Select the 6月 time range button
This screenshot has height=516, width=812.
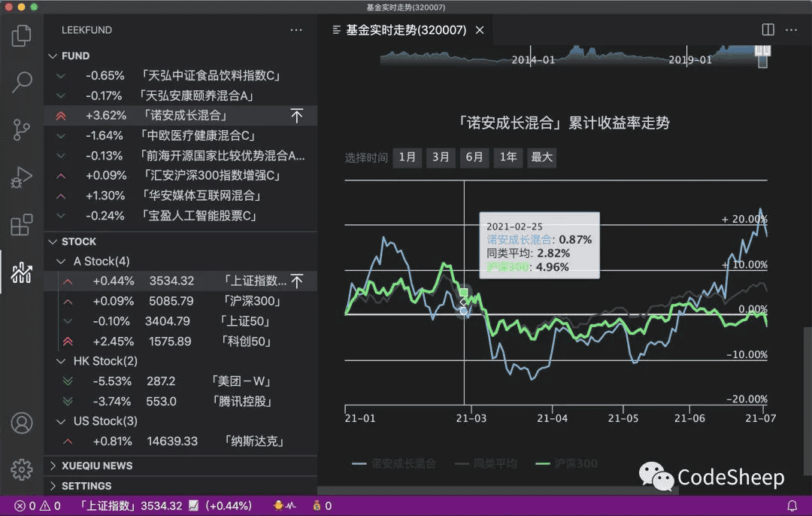point(474,157)
